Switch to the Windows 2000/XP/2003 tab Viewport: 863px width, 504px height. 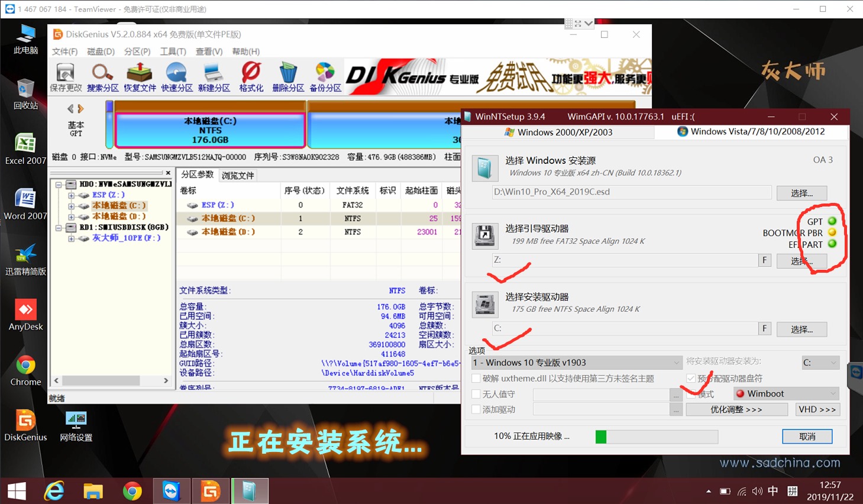[558, 133]
